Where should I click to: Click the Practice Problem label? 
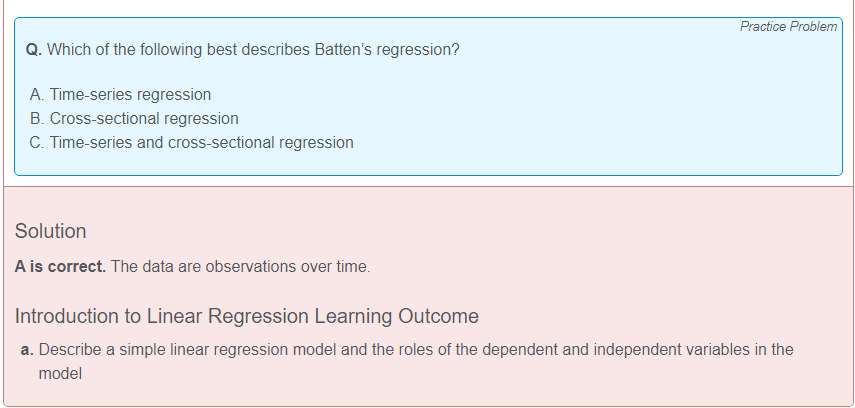click(788, 26)
